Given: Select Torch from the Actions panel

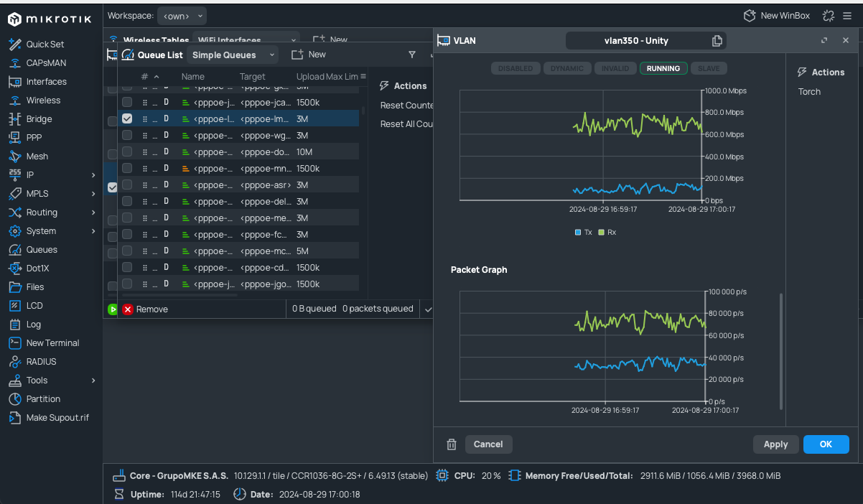Looking at the screenshot, I should click(x=808, y=91).
